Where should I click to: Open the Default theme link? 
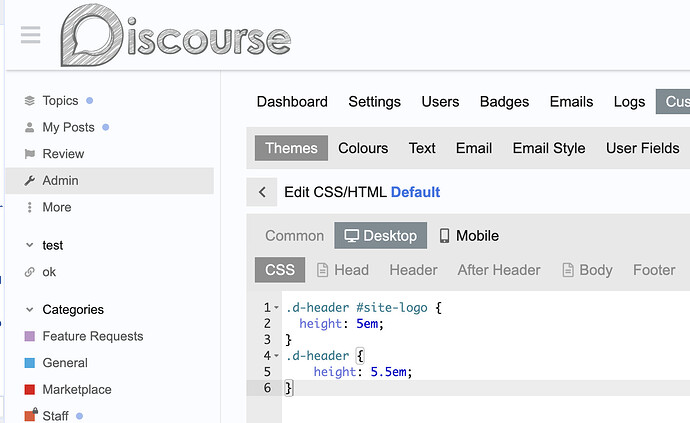415,192
